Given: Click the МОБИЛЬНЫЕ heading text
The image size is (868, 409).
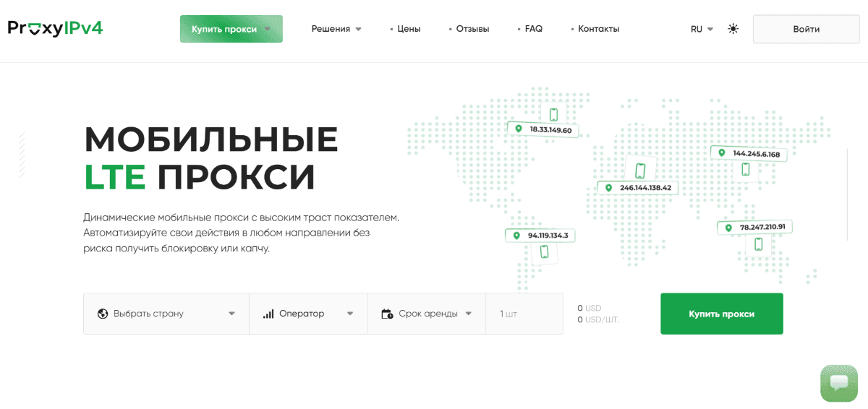Looking at the screenshot, I should tap(211, 139).
